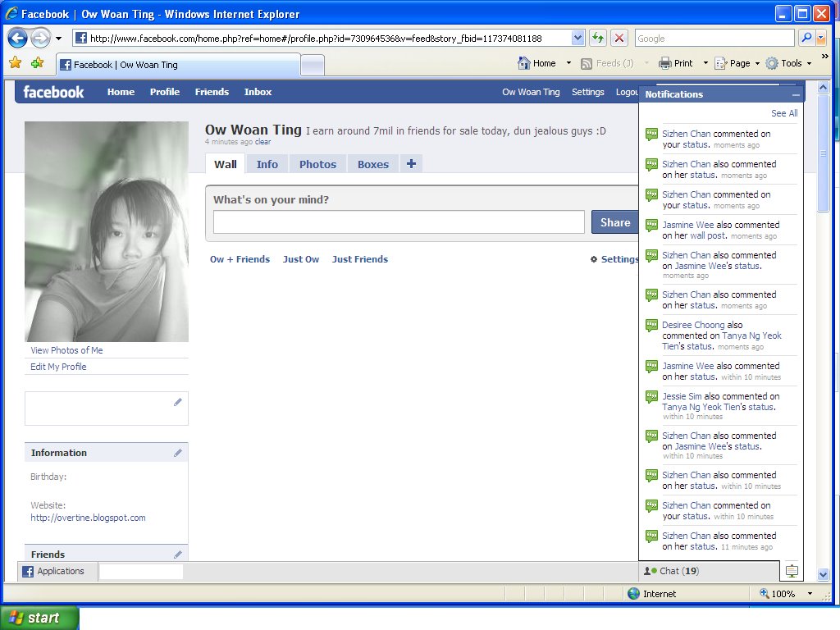Expand the address bar dropdown arrow
The height and width of the screenshot is (630, 840).
(577, 38)
